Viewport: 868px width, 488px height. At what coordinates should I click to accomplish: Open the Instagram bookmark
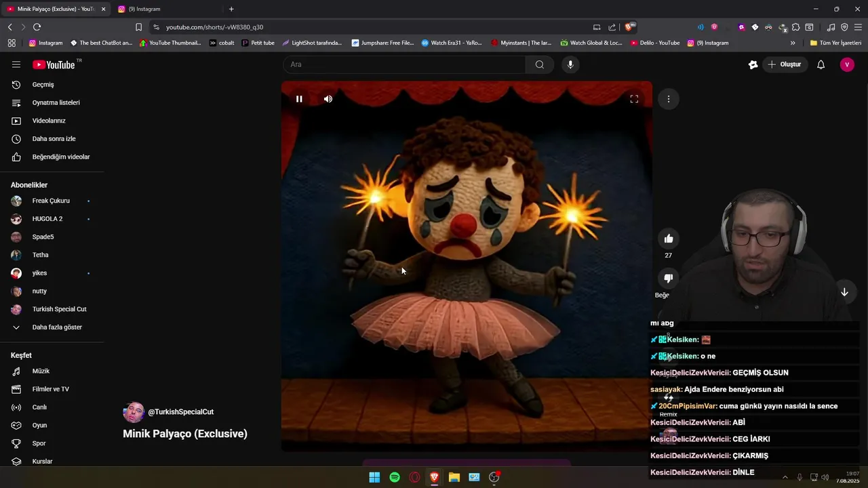tap(45, 43)
